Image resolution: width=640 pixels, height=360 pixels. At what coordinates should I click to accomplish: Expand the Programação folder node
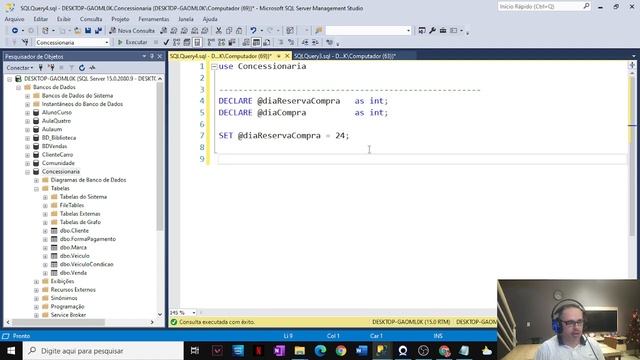[x=36, y=307]
